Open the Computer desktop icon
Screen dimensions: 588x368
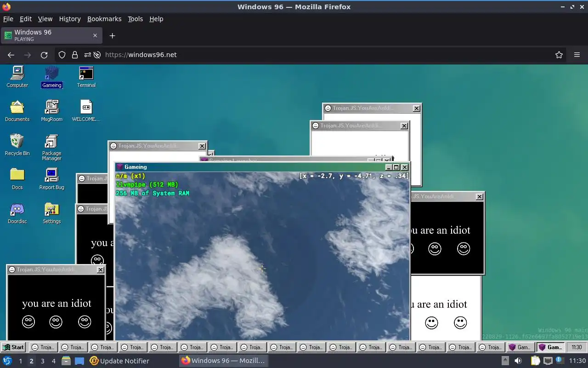[17, 77]
